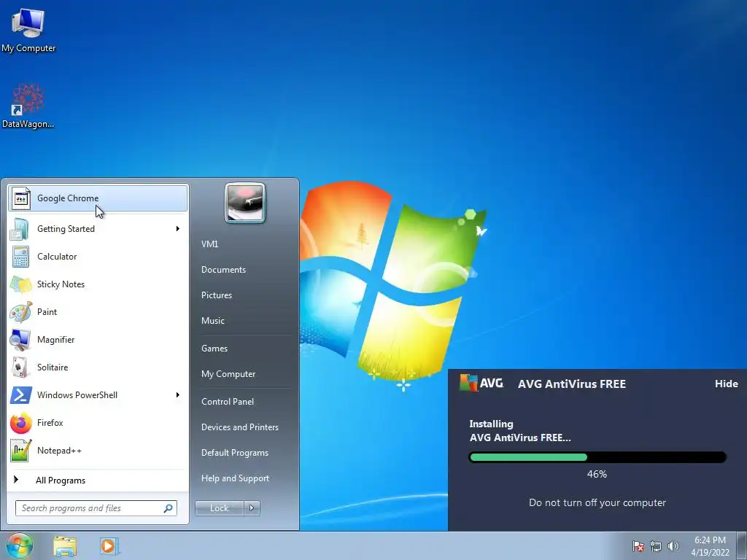
Task: Click the network tray icon
Action: click(x=656, y=546)
